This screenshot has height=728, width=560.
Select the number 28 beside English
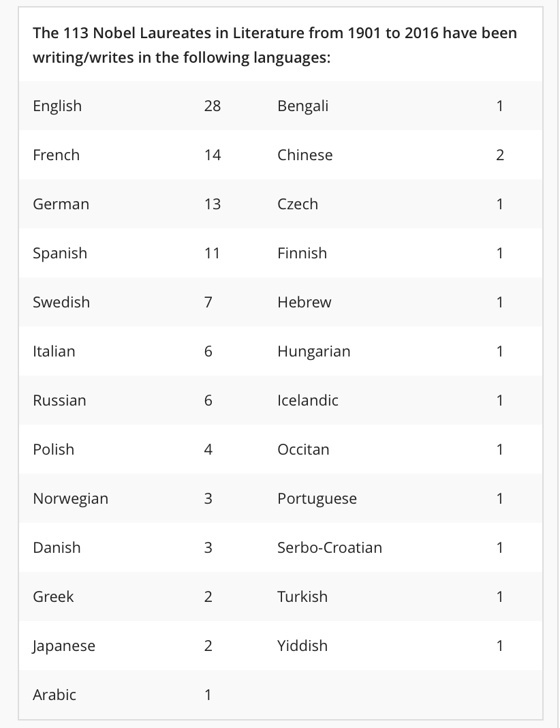[212, 106]
